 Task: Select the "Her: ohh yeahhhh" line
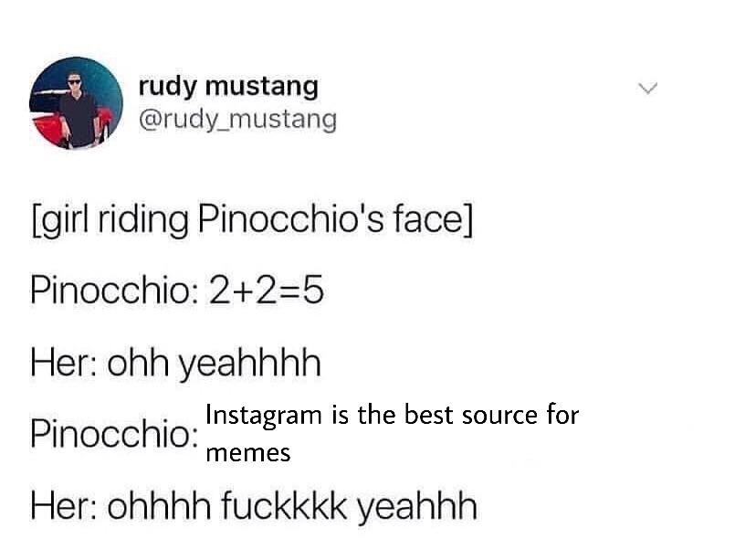(175, 364)
